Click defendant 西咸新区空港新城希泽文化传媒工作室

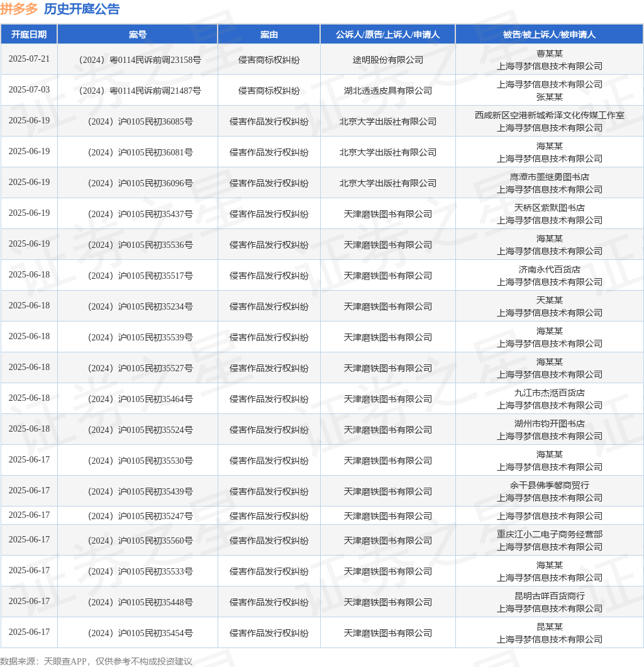click(x=549, y=115)
